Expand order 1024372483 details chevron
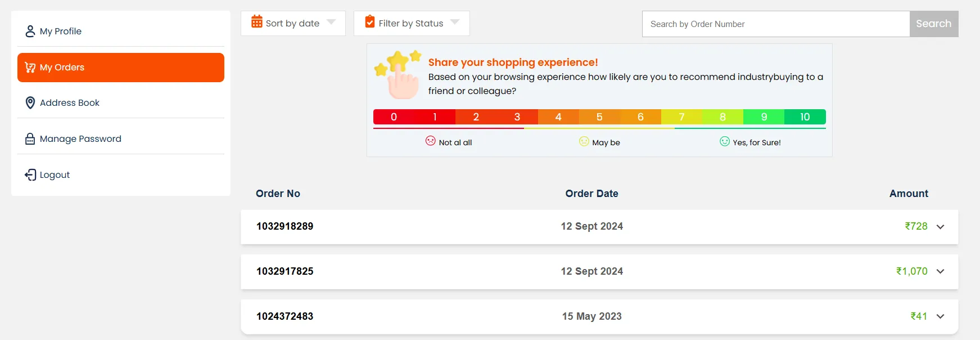The width and height of the screenshot is (980, 340). pos(940,316)
